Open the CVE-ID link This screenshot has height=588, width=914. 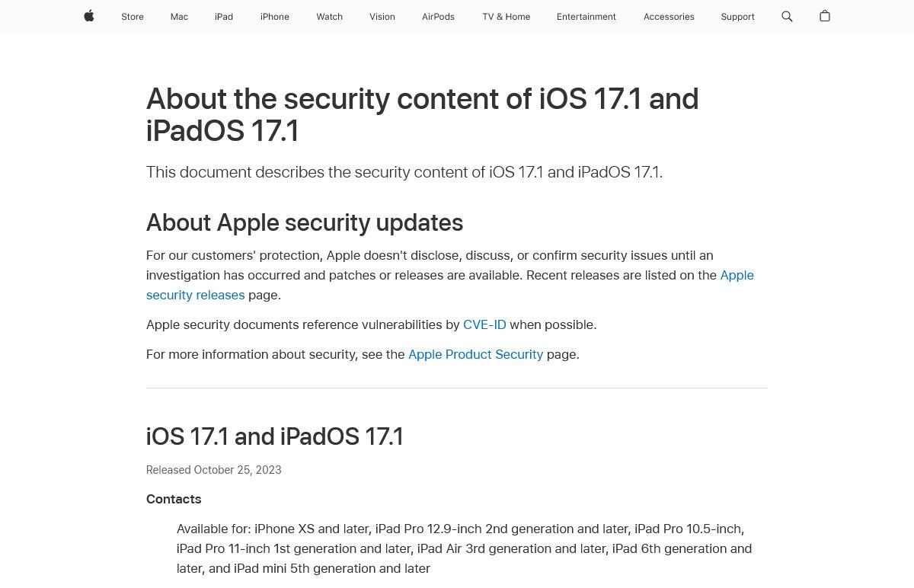click(x=484, y=324)
